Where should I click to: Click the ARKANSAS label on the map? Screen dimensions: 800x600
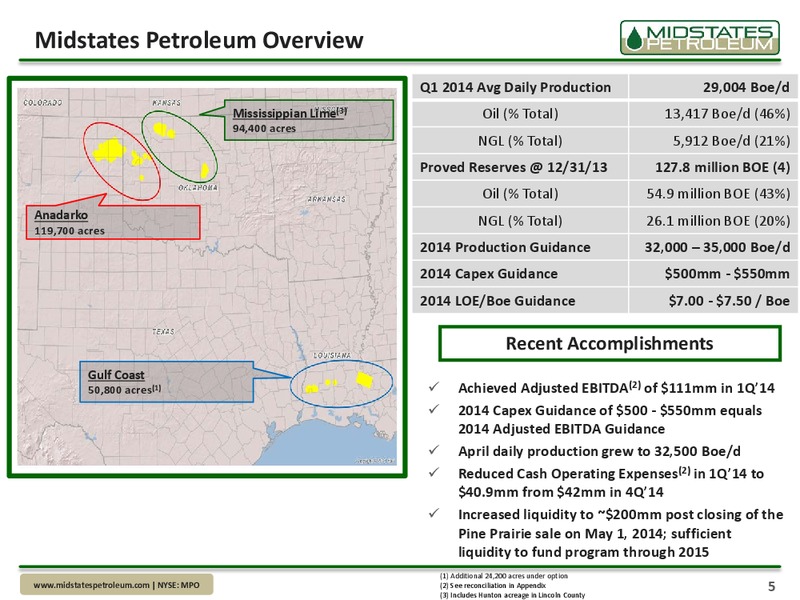tap(327, 199)
